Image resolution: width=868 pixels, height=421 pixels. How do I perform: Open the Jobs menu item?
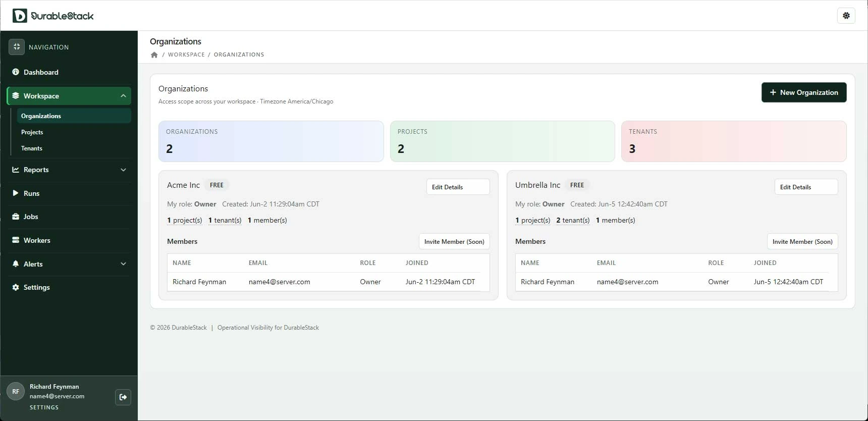pos(69,217)
